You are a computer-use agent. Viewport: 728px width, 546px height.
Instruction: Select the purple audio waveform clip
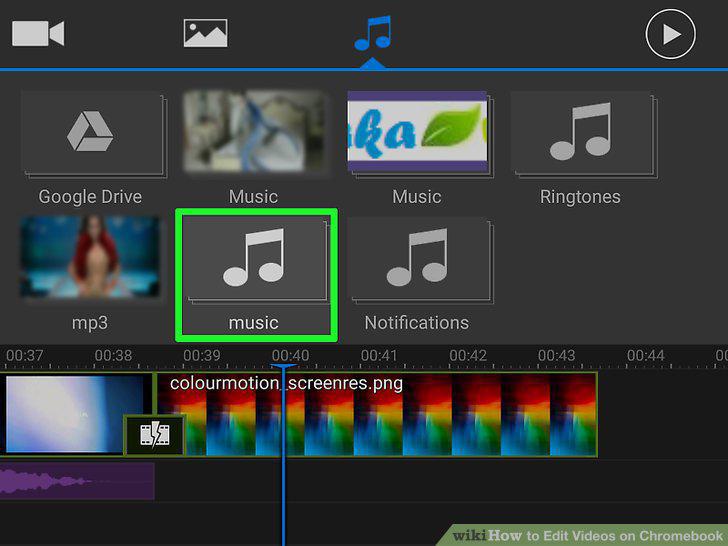coord(77,481)
